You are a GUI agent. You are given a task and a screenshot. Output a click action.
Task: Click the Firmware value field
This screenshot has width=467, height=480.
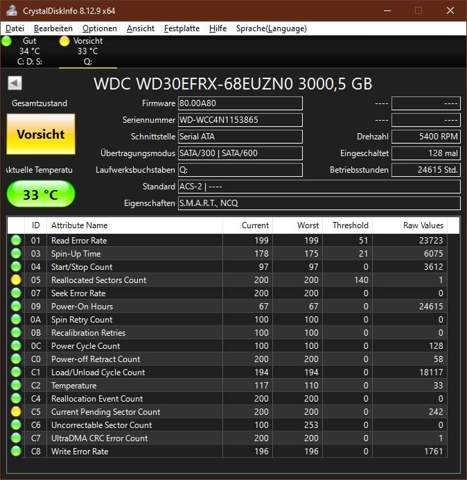tap(240, 103)
